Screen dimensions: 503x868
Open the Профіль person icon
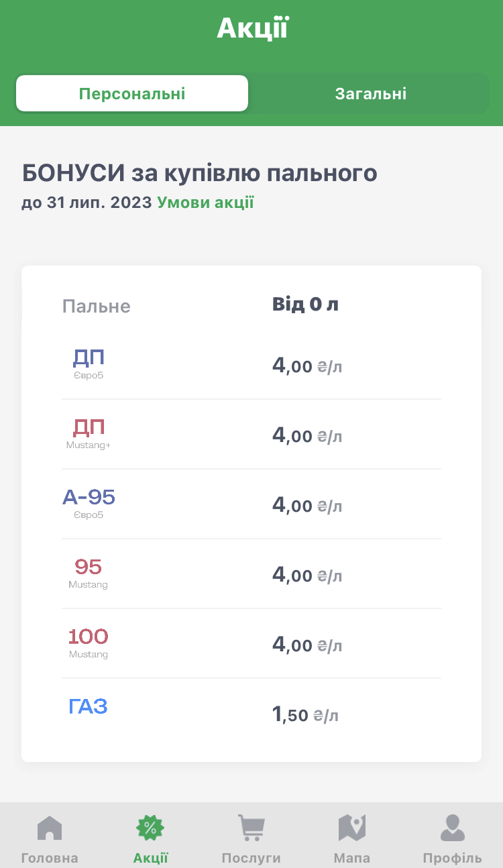(453, 828)
